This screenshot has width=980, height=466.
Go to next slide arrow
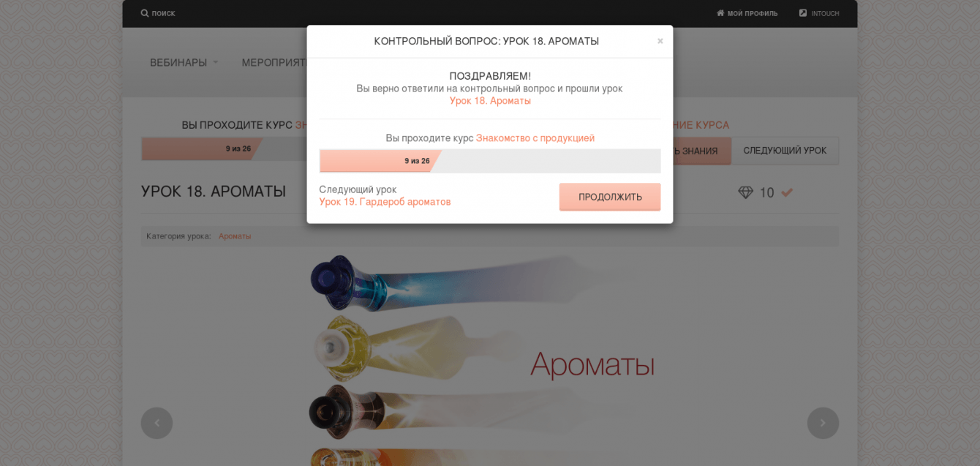click(823, 423)
